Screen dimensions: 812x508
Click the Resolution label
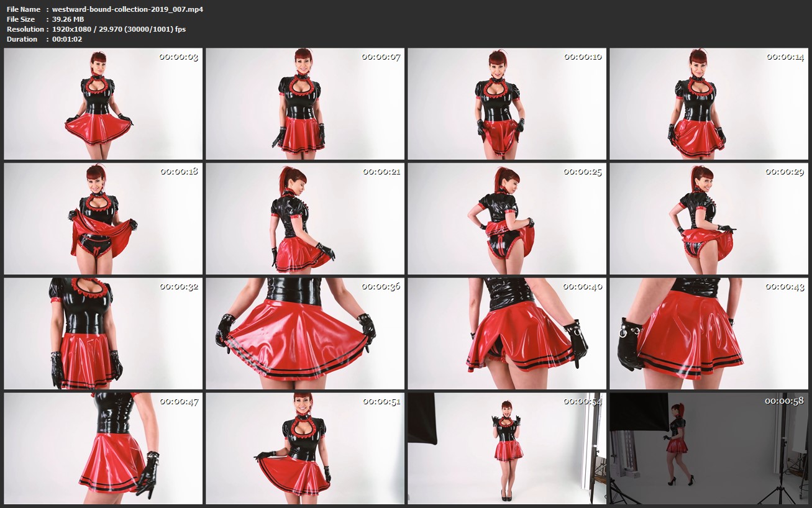(25, 29)
